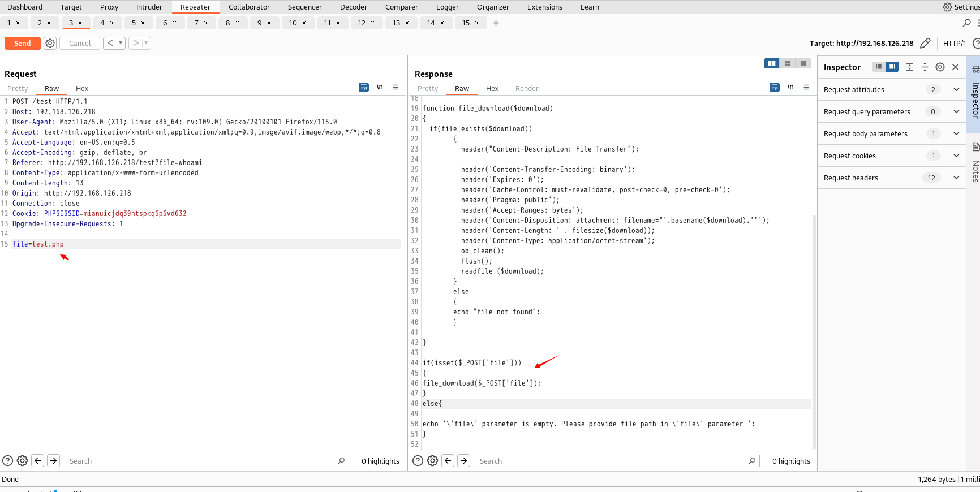This screenshot has height=492, width=980.
Task: Toggle word wrap in Response editor
Action: (775, 87)
